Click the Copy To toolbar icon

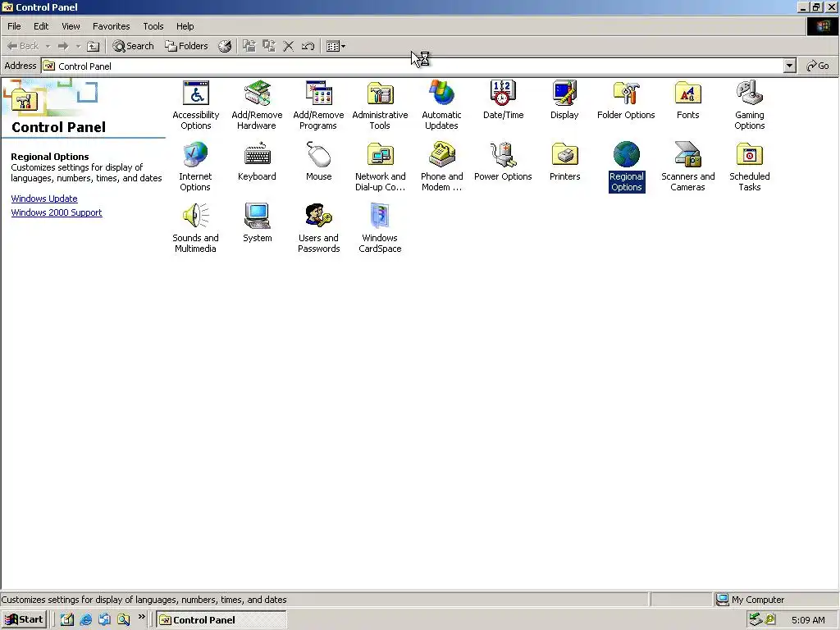pyautogui.click(x=269, y=46)
